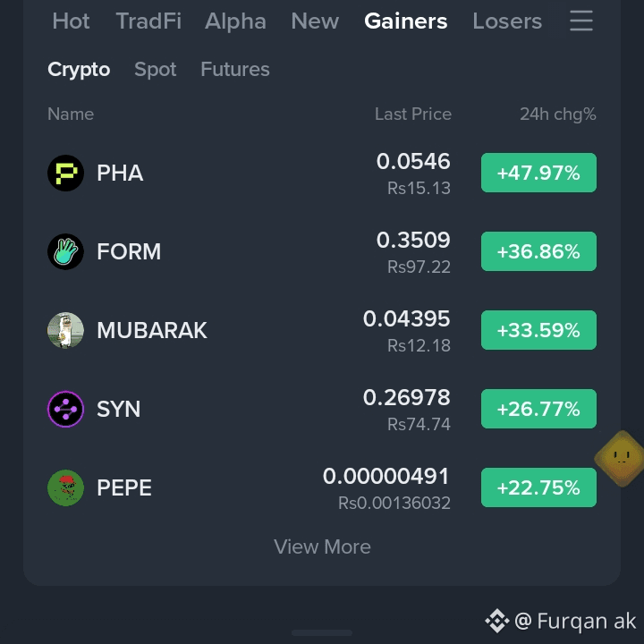The image size is (644, 644).
Task: Select the Futures sub-tab
Action: 235,69
